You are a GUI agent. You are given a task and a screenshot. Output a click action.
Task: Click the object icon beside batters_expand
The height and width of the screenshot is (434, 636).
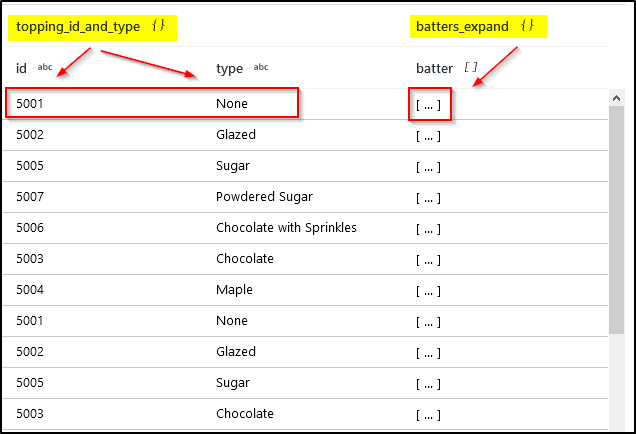click(527, 26)
